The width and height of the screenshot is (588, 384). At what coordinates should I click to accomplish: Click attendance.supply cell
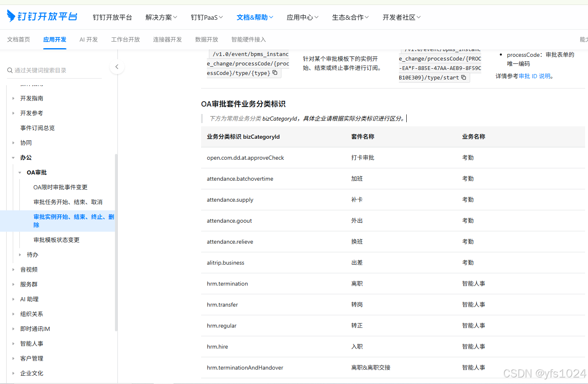(230, 200)
